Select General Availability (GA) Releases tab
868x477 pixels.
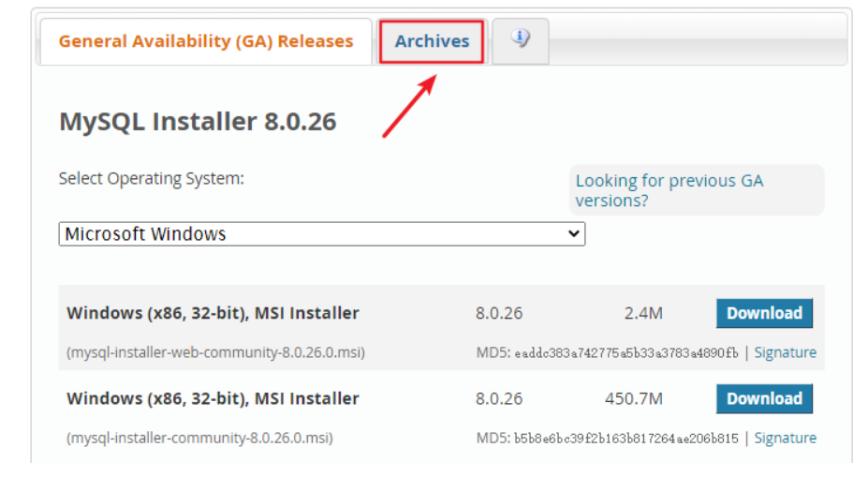[206, 41]
